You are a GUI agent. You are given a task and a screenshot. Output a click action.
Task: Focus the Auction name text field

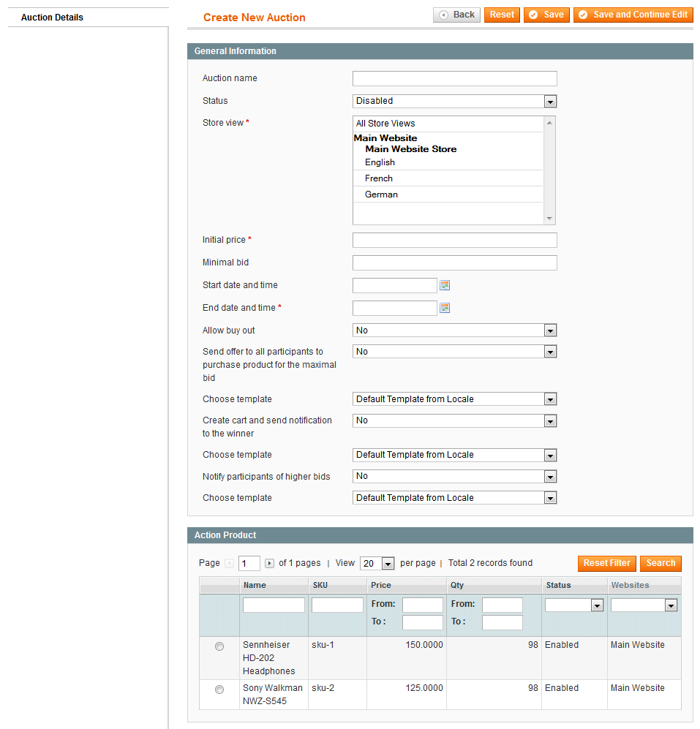point(454,78)
